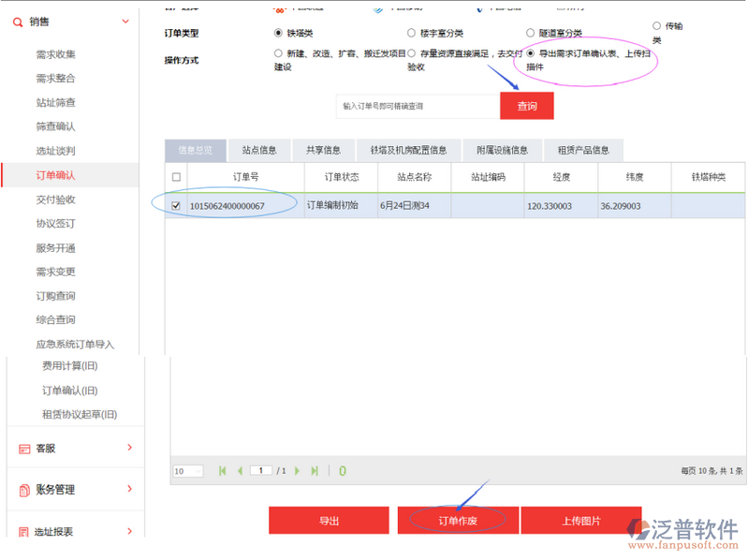Click the 销售 search icon in sidebar
Image resolution: width=748 pixels, height=560 pixels.
tap(17, 22)
